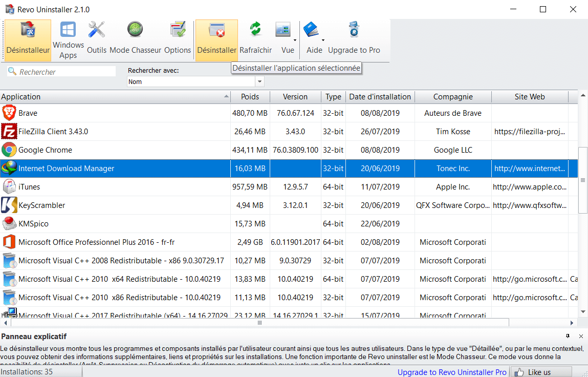Select KMSpico row name
Screen dimensions: 588x377
pyautogui.click(x=33, y=223)
